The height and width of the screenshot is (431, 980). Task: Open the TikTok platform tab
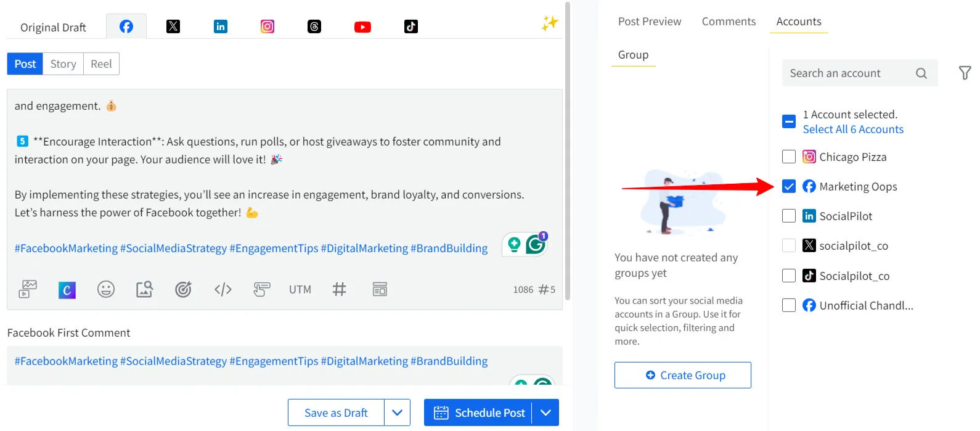[x=410, y=27]
